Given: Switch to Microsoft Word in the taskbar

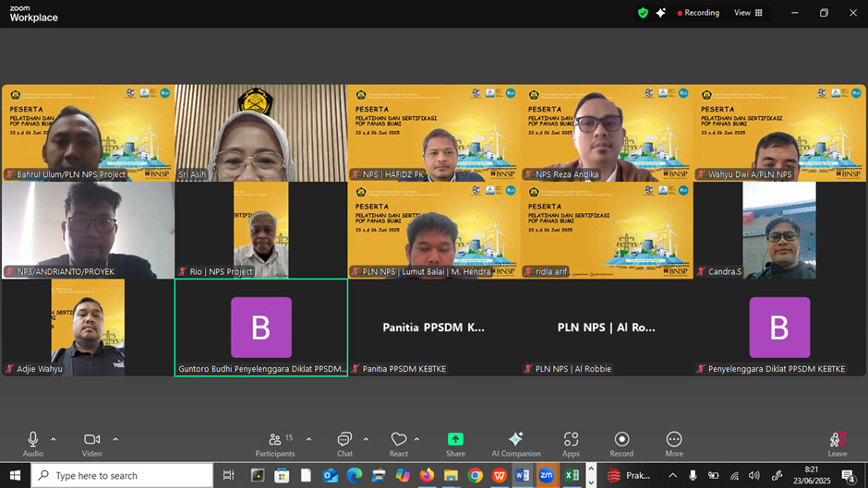Looking at the screenshot, I should click(522, 475).
